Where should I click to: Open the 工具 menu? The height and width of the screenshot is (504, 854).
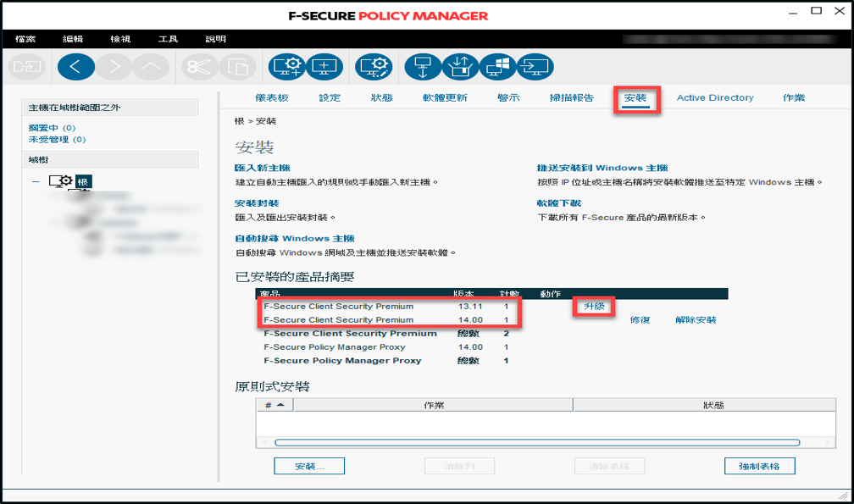[168, 39]
